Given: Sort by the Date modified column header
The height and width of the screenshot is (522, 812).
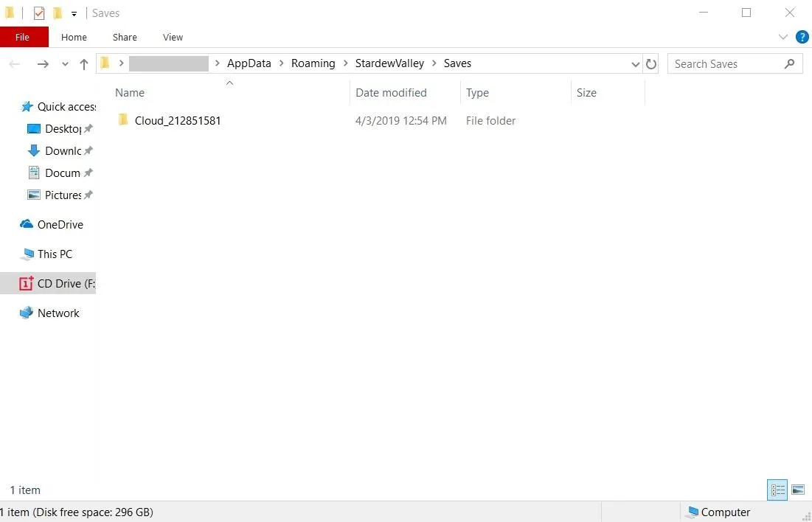Looking at the screenshot, I should pyautogui.click(x=391, y=93).
